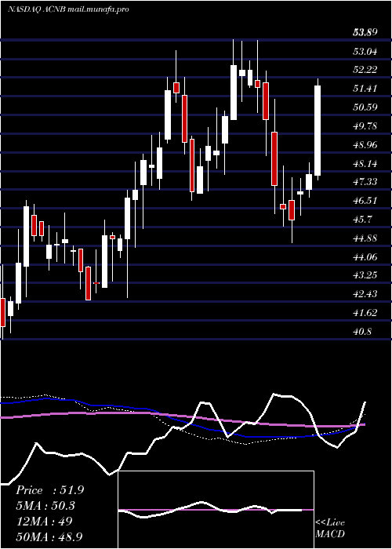Click the 53.04 price axis label
The image size is (392, 549).
click(365, 52)
